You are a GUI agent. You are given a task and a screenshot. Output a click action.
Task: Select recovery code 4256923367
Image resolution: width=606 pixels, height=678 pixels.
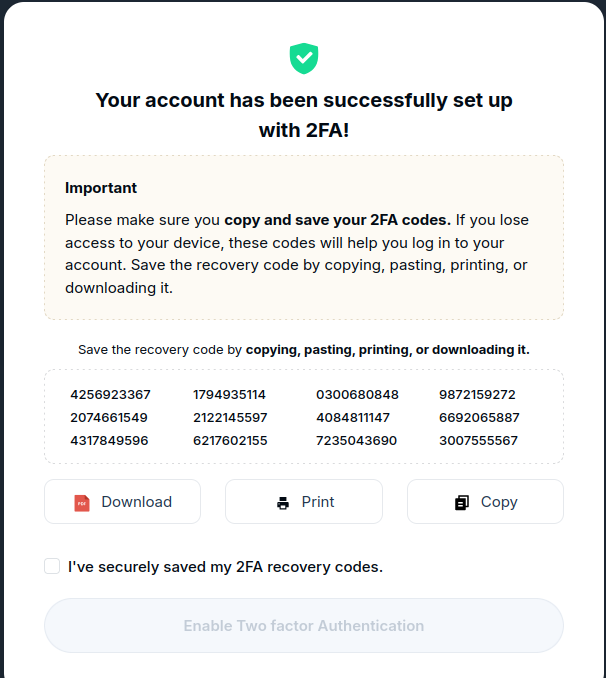click(x=110, y=395)
